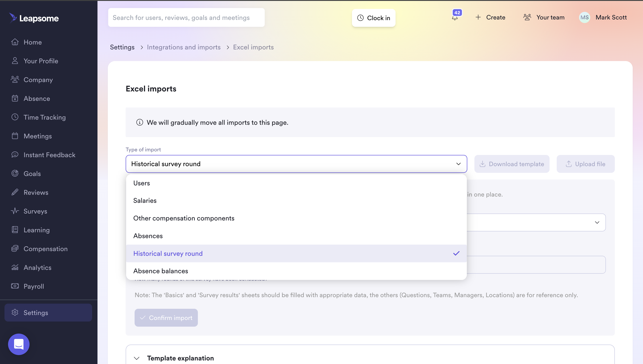
Task: Select Absence balances option
Action: [296, 271]
